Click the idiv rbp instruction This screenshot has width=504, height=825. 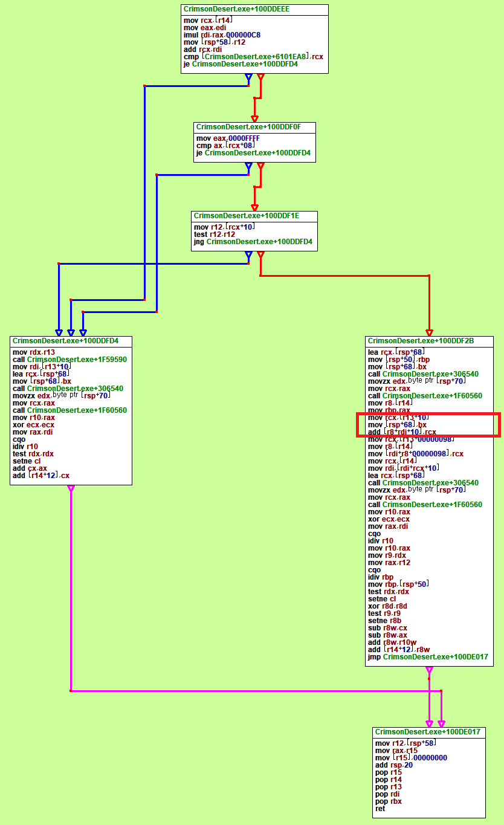(x=382, y=577)
